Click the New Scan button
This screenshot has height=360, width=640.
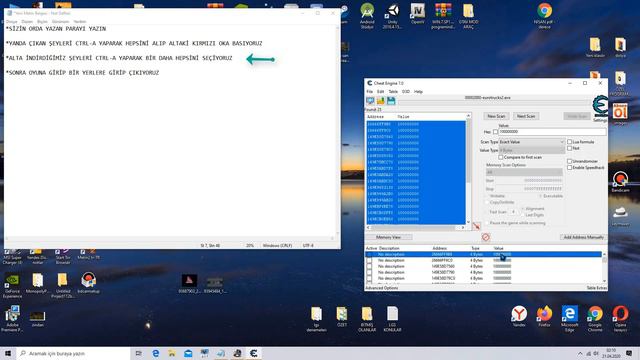click(496, 116)
